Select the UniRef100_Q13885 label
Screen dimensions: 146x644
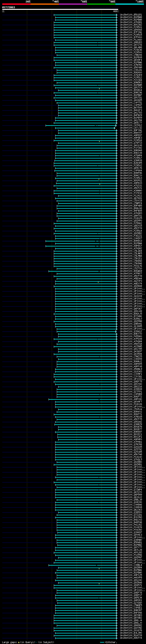click(x=131, y=326)
